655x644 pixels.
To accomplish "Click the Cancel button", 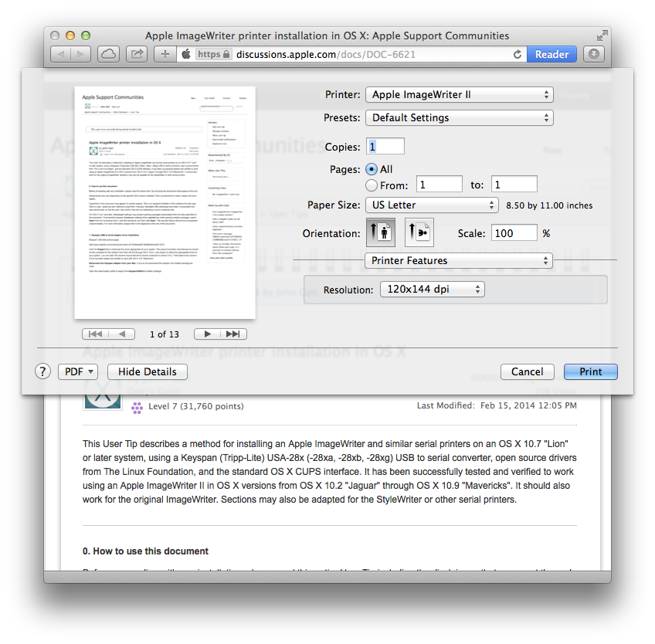I will point(528,371).
